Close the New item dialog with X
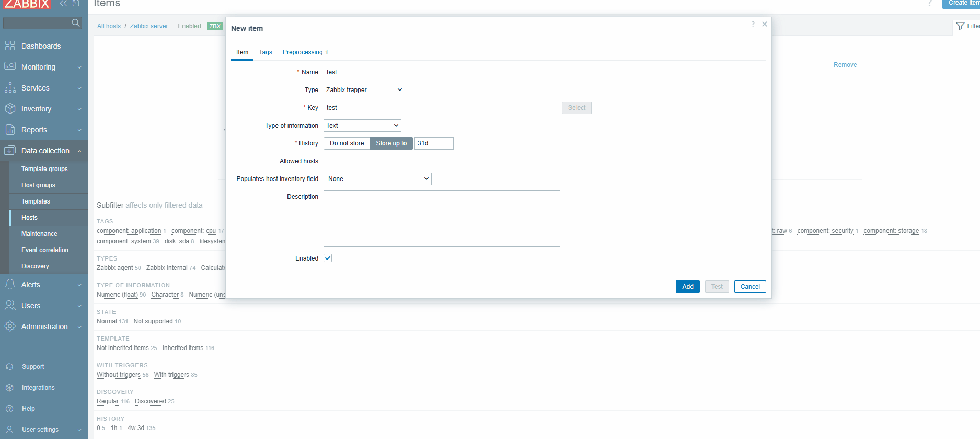 765,24
